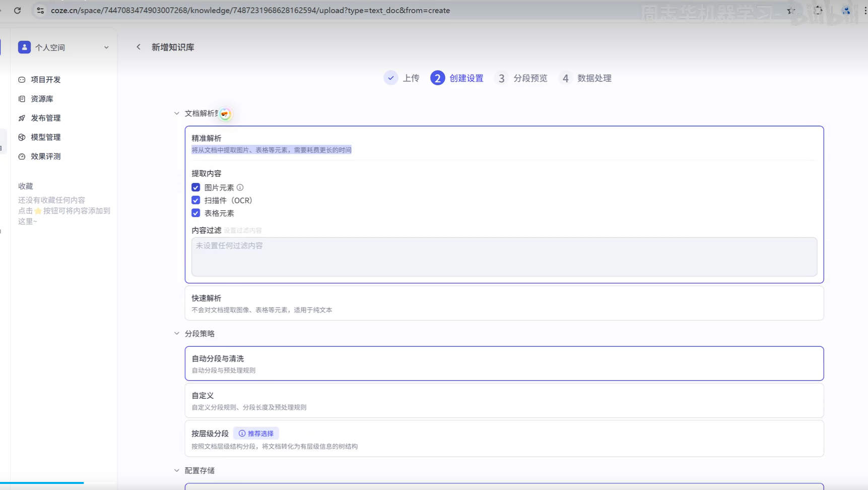Open 项目开发 from the sidebar
This screenshot has width=868, height=490.
[45, 80]
